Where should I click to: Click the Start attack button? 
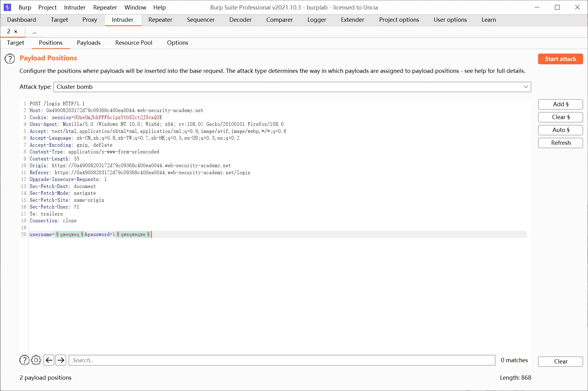pyautogui.click(x=560, y=59)
